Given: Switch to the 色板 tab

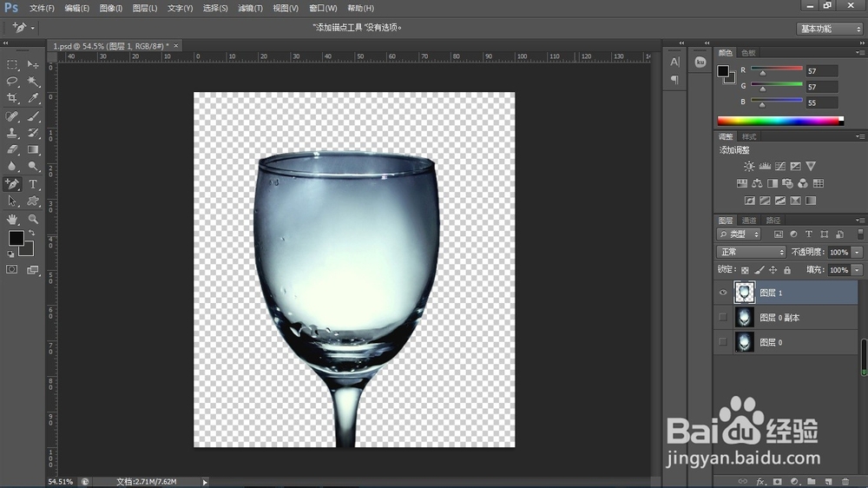Looking at the screenshot, I should 747,53.
